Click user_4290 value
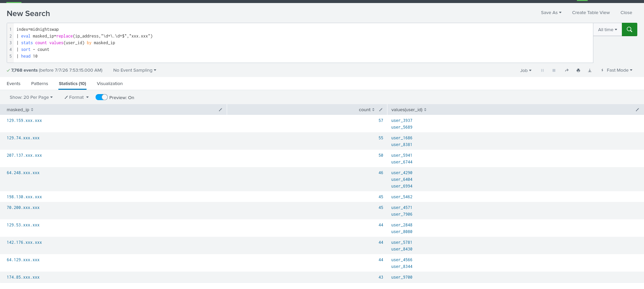The image size is (644, 289). [x=402, y=173]
